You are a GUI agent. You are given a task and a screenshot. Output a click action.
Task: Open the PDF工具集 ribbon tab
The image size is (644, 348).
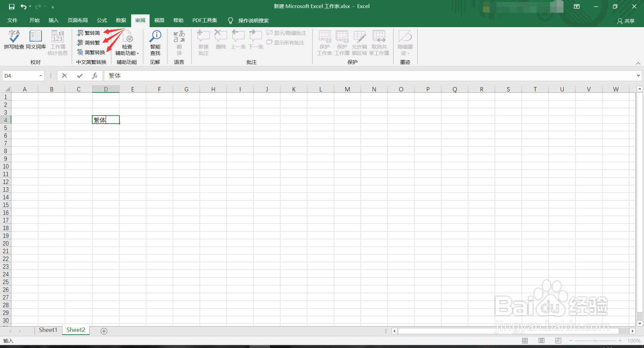[x=205, y=20]
